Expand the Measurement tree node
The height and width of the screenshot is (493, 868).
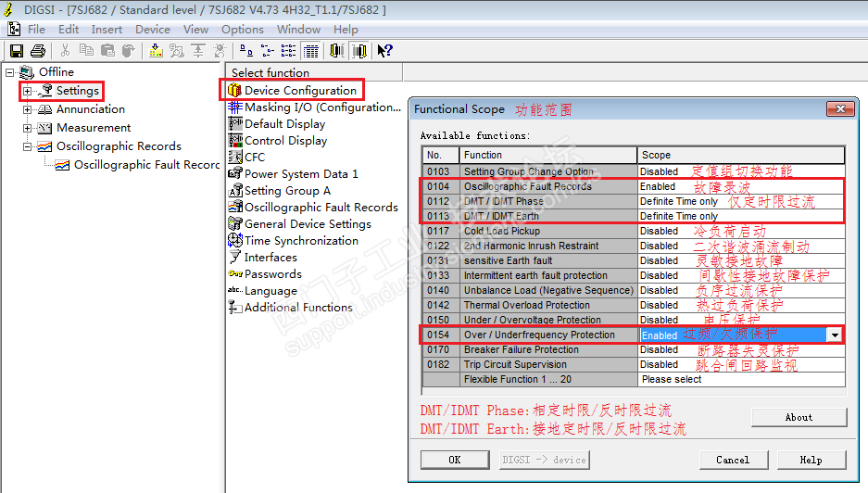[x=27, y=129]
